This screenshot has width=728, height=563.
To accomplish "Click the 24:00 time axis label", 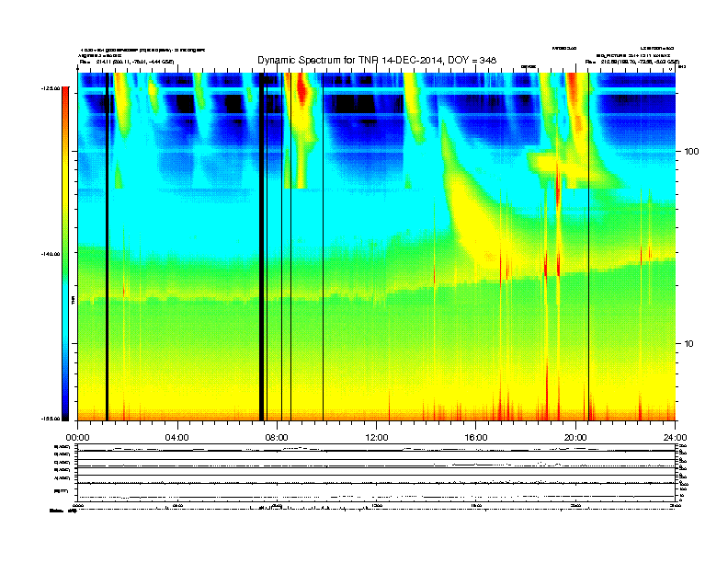I will tap(675, 438).
